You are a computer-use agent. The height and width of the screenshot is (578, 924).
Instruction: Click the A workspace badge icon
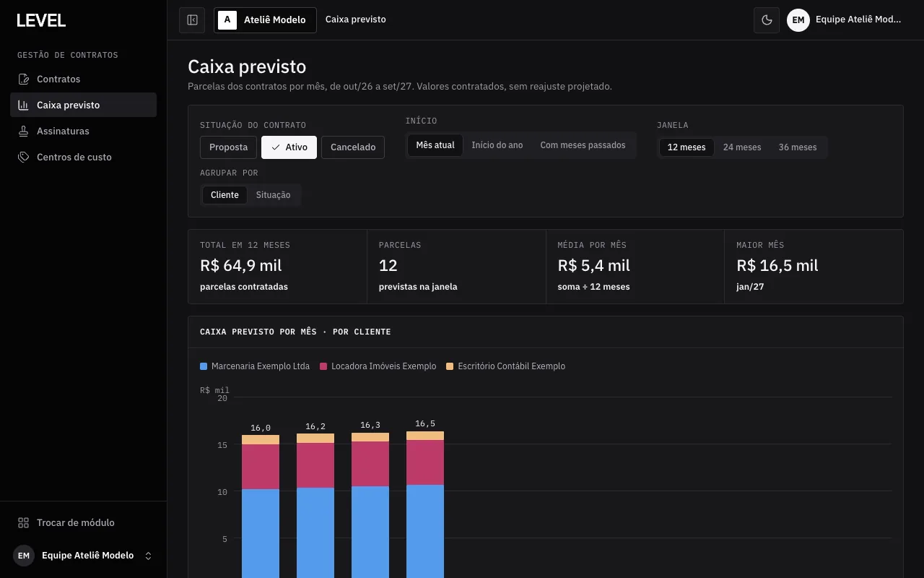[x=227, y=20]
